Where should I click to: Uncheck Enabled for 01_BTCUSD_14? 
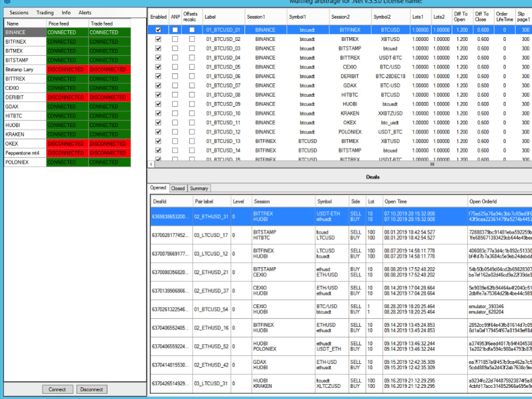158,151
